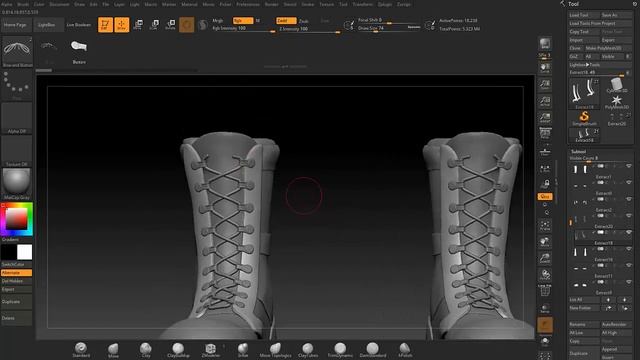Click the Rename subtool button
Image resolution: width=640 pixels, height=360 pixels.
click(x=584, y=324)
